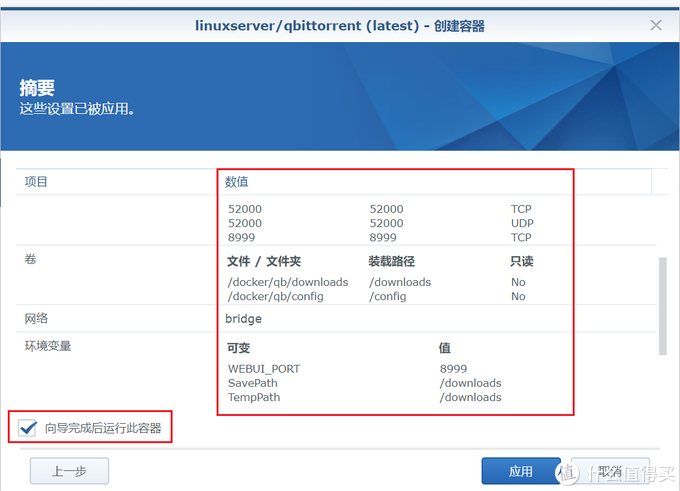
Task: Click the UDP protocol entry
Action: pos(522,224)
